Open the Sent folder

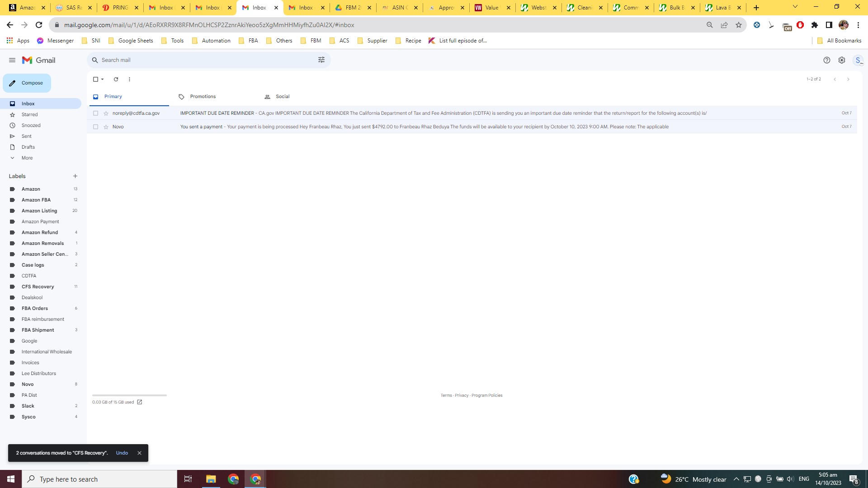[26, 136]
